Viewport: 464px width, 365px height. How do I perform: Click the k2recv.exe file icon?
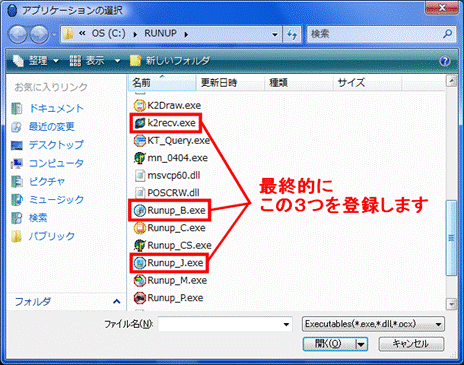(x=140, y=123)
